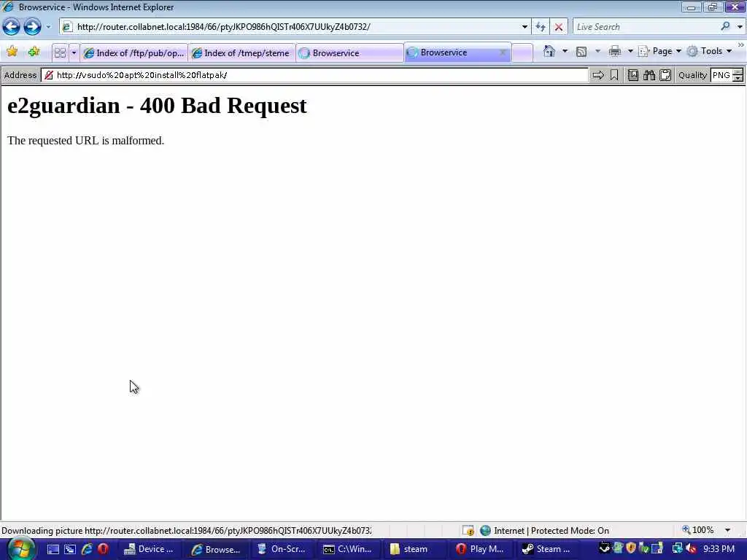Screen dimensions: 747x560
Task: Click the Browservice bookmark icon
Action: click(x=614, y=75)
